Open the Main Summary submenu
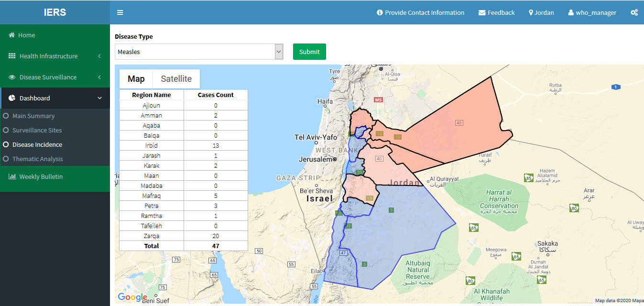 (55, 116)
